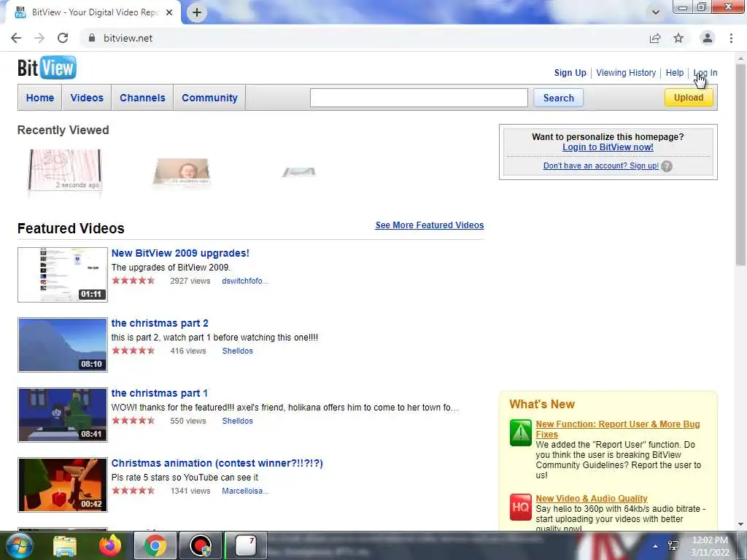
Task: Click the Sign Up link at top
Action: (570, 73)
